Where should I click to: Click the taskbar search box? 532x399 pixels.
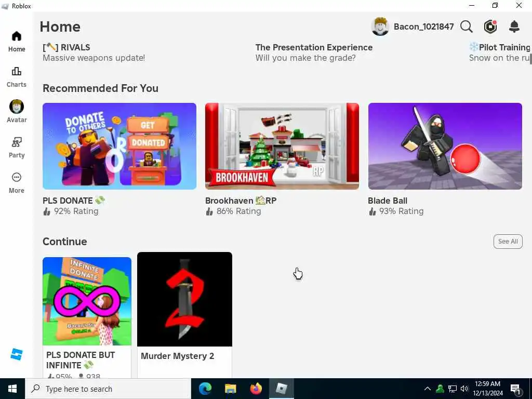point(108,389)
